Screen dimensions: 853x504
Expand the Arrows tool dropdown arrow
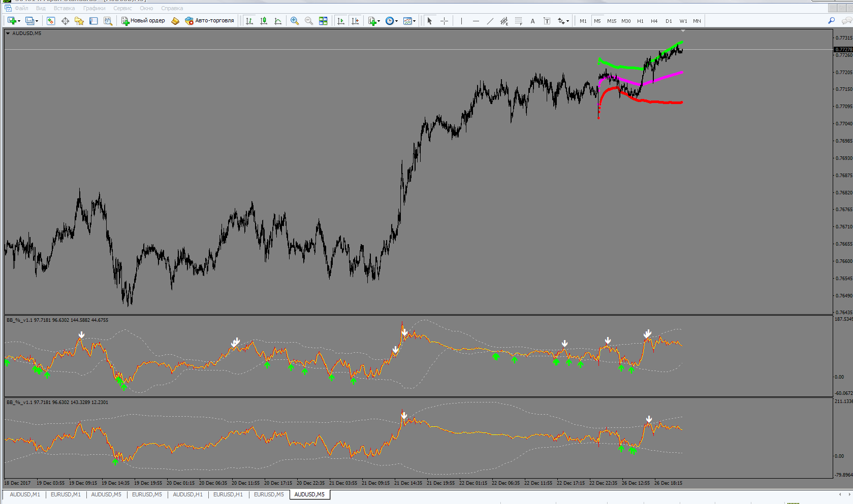567,21
